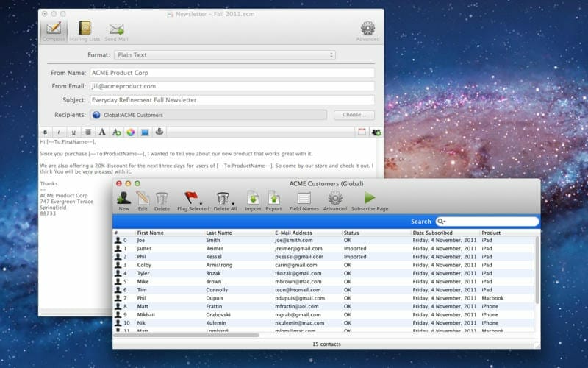Toggle underline formatting in the editor

pos(73,132)
